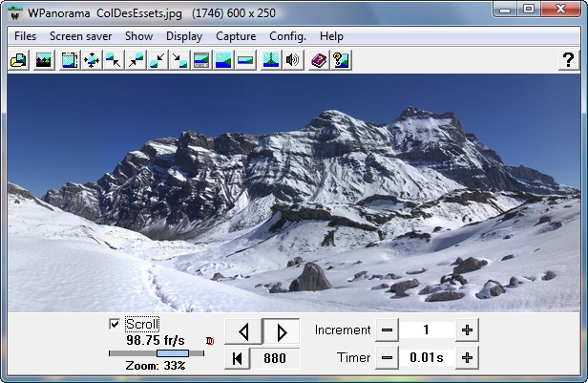588x383 pixels.
Task: Click the slideshow picture icon with dark mountains
Action: [44, 60]
